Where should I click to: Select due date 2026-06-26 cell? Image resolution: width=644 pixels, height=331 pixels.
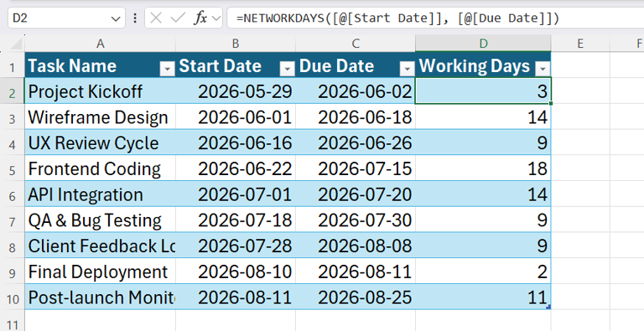click(x=356, y=143)
